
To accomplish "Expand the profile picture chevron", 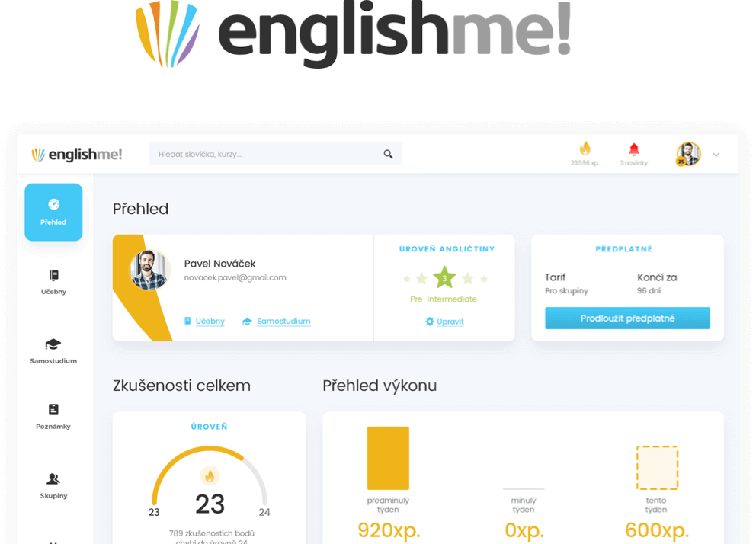I will (x=715, y=154).
